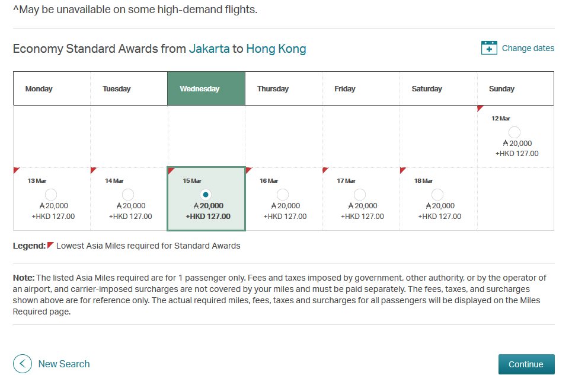Viewport: 588px width, 375px height.
Task: Click the highlighted 15 Mar award cell
Action: coord(206,199)
